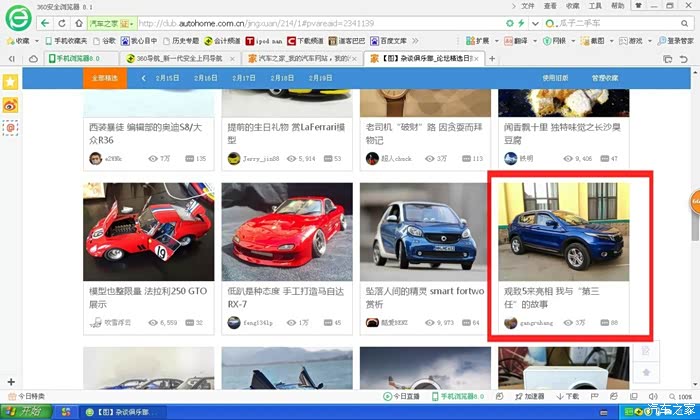The width and height of the screenshot is (700, 420).
Task: Select the 2月15日 date tab
Action: [x=167, y=77]
